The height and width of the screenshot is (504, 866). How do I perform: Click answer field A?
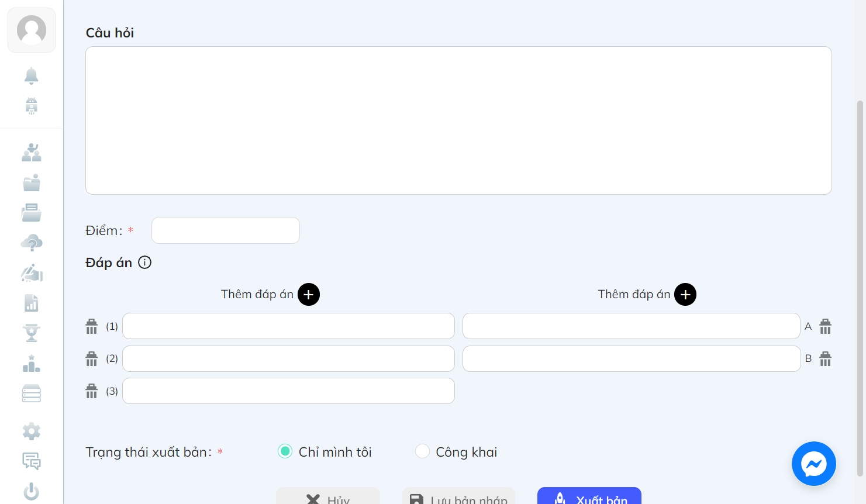[x=632, y=326]
